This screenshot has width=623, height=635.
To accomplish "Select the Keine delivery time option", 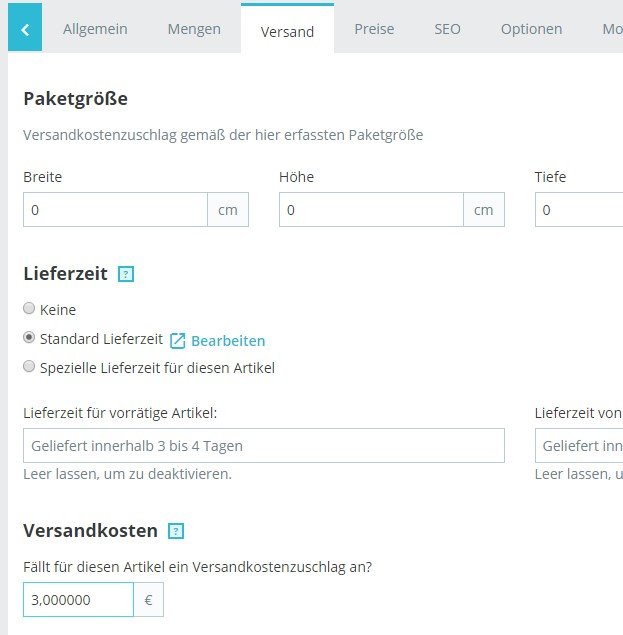I will coord(29,309).
